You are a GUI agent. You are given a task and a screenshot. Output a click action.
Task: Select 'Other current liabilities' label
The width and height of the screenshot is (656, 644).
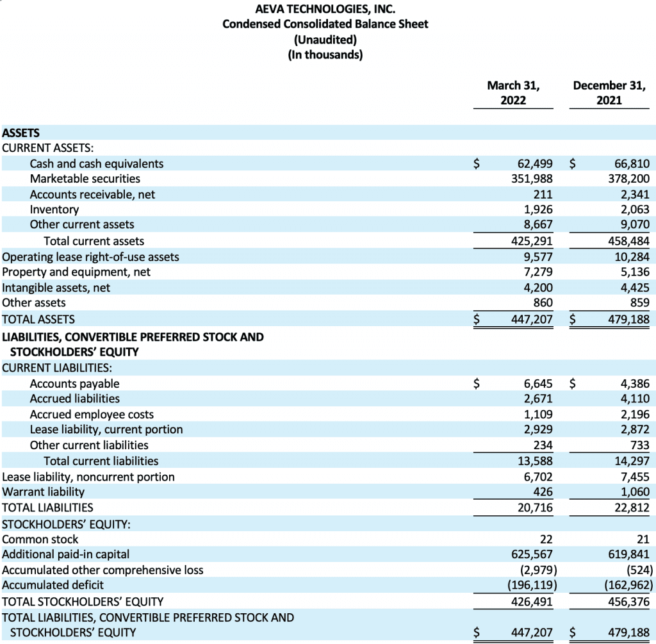[89, 445]
